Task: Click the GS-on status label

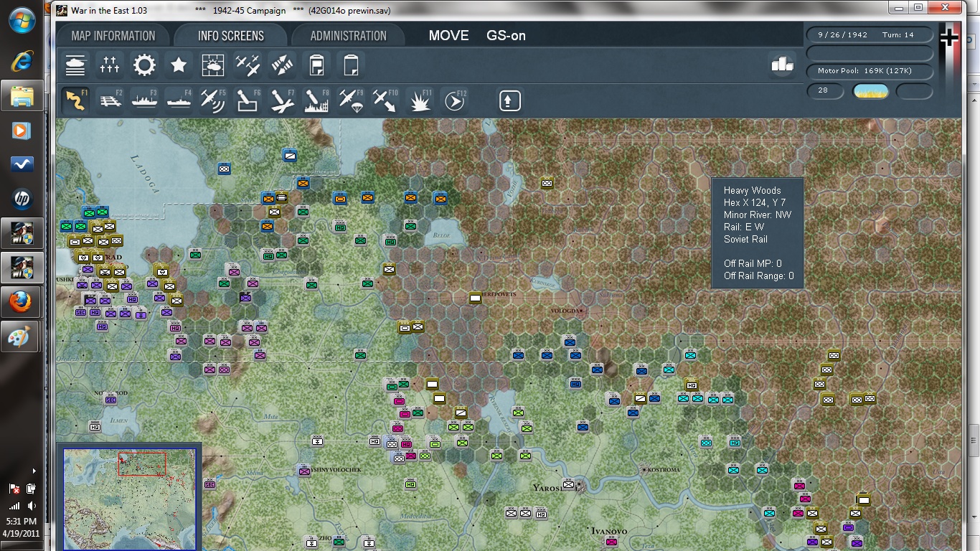Action: tap(506, 36)
